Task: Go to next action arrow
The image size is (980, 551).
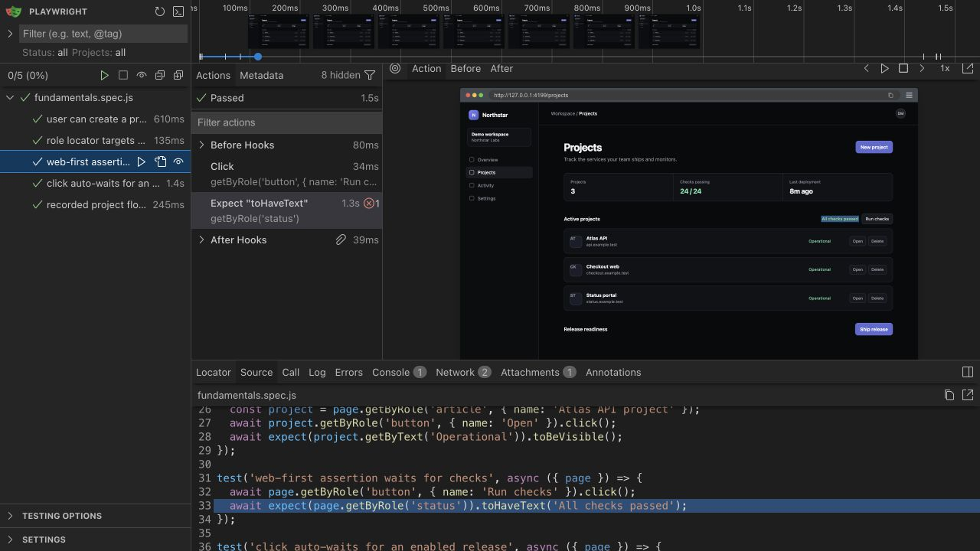Action: click(922, 68)
